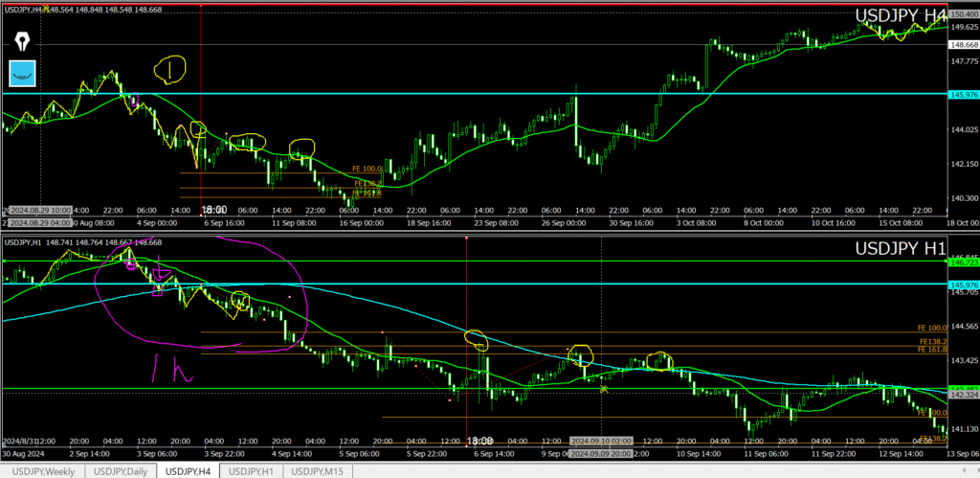
Task: Click the 2024.09.10 02:00 crosshair date label
Action: click(x=600, y=442)
